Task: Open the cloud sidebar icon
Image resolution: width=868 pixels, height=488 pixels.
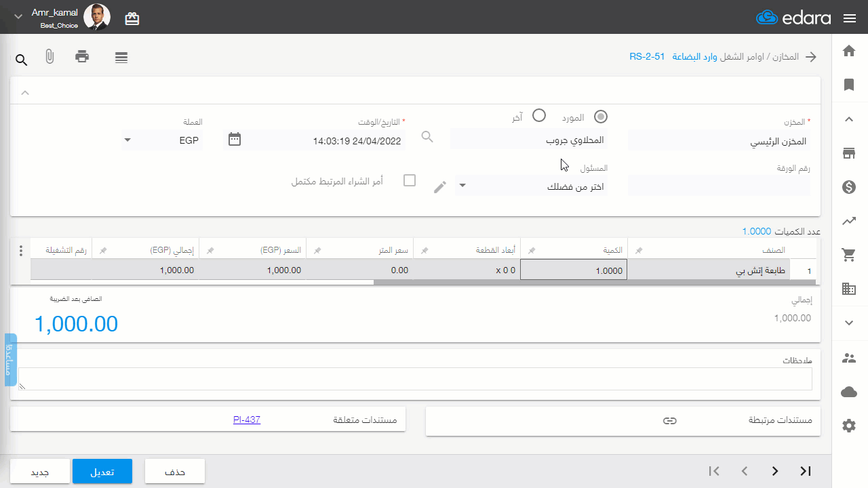Action: 849,392
